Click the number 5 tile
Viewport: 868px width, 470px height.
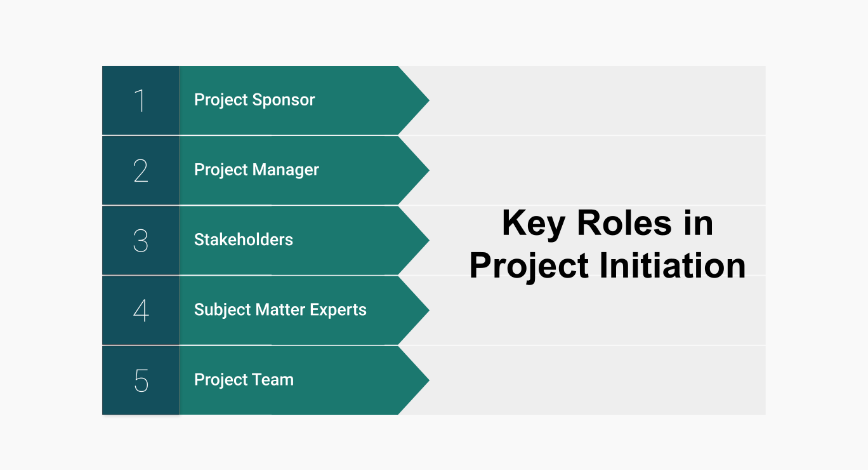[140, 380]
